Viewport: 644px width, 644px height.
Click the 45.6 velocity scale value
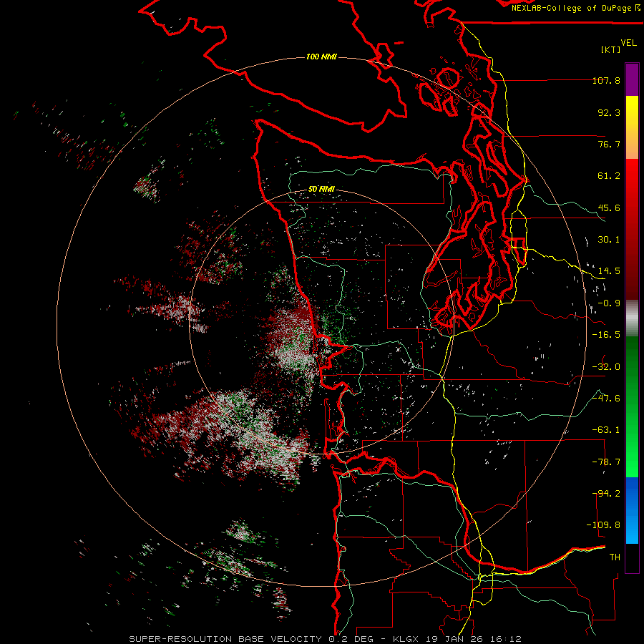click(x=609, y=208)
